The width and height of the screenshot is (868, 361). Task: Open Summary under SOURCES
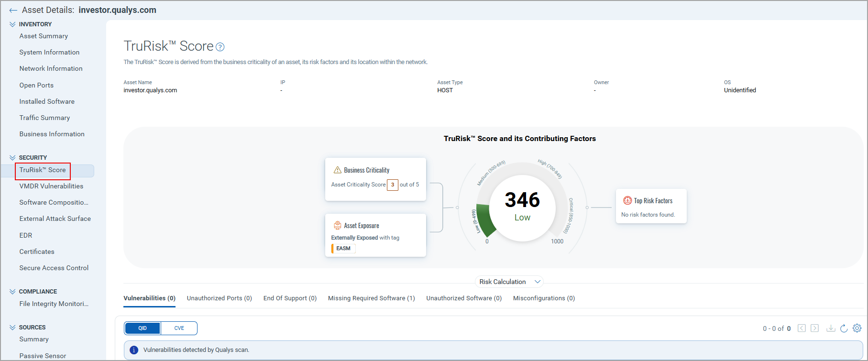pyautogui.click(x=34, y=339)
